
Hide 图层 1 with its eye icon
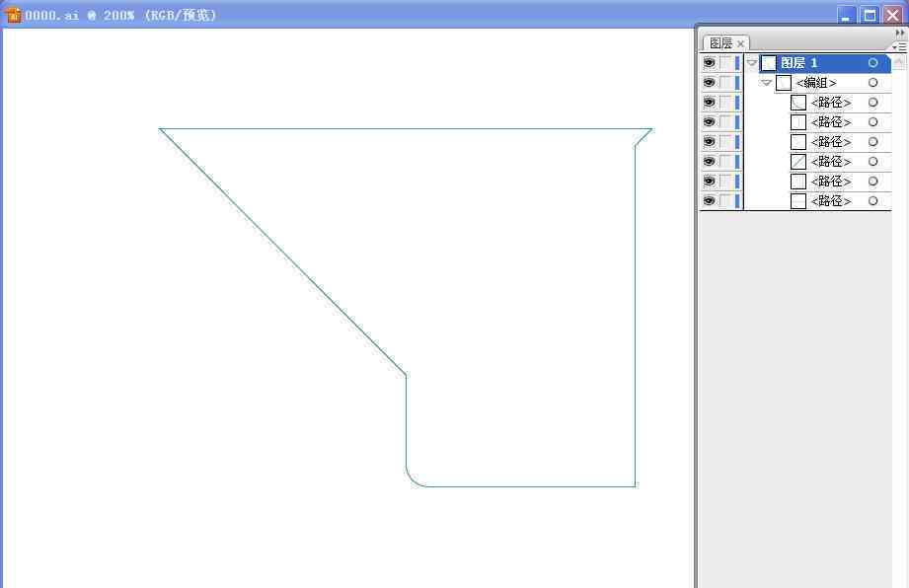709,62
